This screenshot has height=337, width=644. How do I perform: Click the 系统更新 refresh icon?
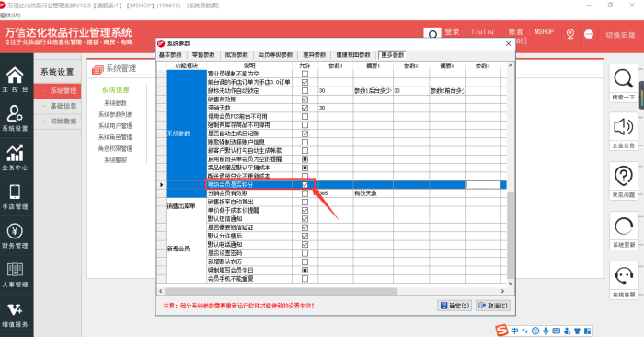624,226
